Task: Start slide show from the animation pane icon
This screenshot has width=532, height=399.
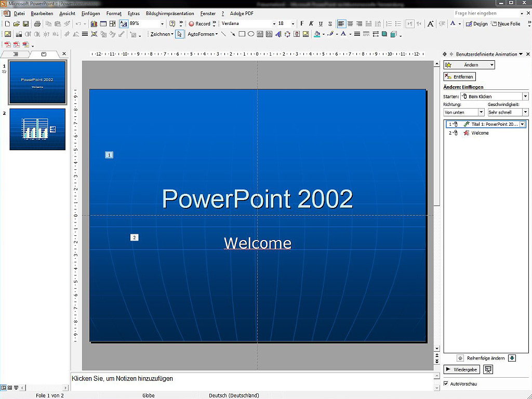Action: tap(488, 369)
